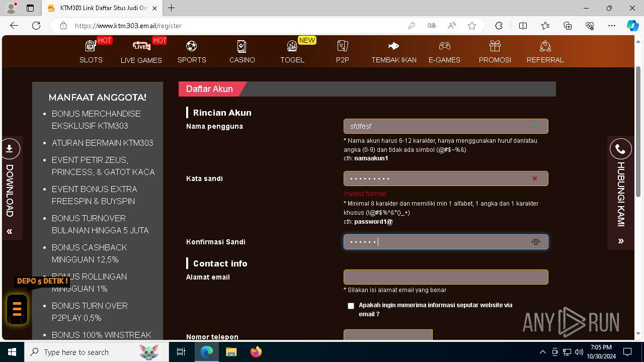Open the REFERRAL page
Screen dimensions: 644x362
point(545,52)
